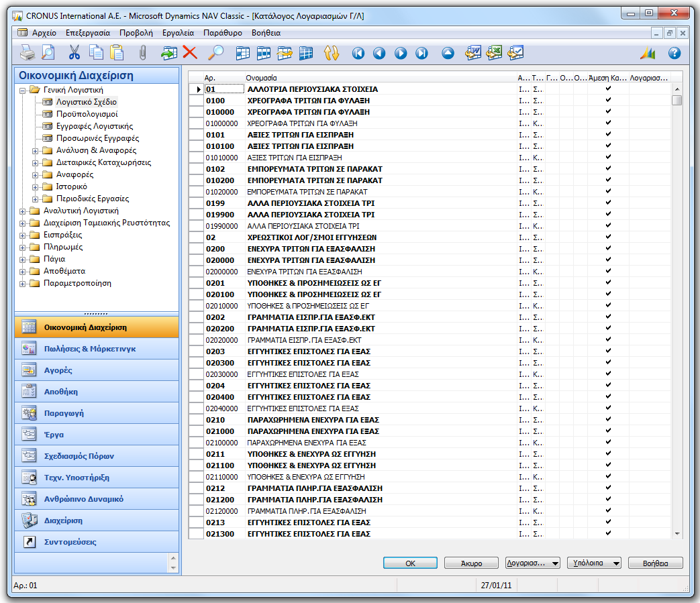Viewport: 700px width, 603px height.
Task: Toggle the checkmark in row 0102
Action: (608, 168)
